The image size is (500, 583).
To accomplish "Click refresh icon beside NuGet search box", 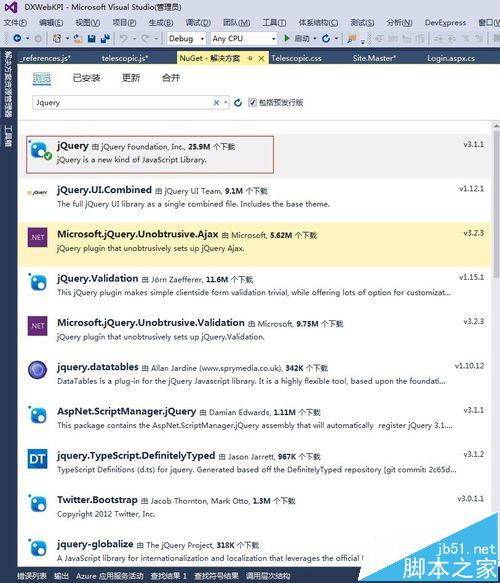I will pyautogui.click(x=238, y=103).
